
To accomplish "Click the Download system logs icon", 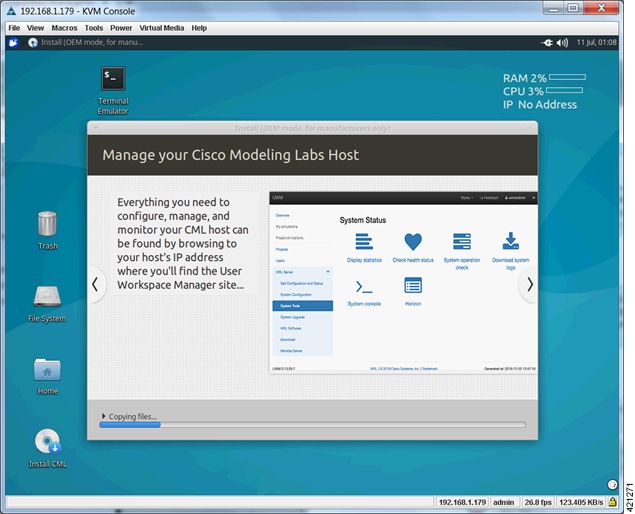I will pyautogui.click(x=511, y=241).
